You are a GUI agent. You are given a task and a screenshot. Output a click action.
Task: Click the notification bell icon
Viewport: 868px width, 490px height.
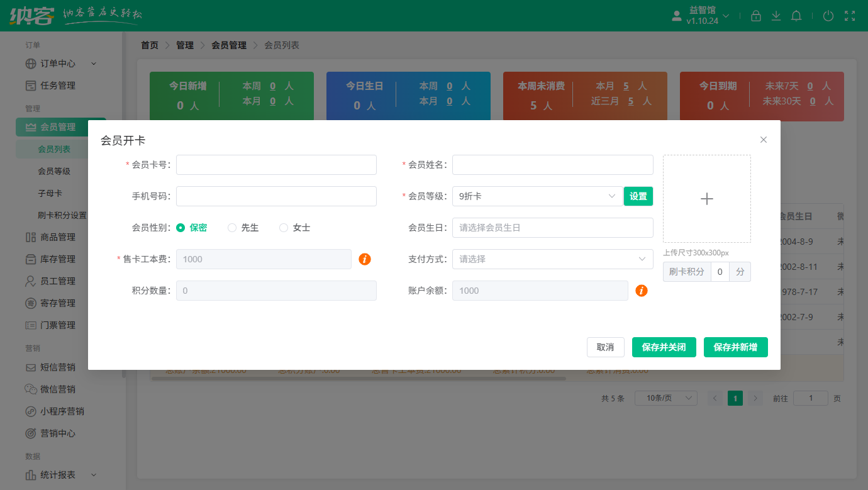(796, 16)
